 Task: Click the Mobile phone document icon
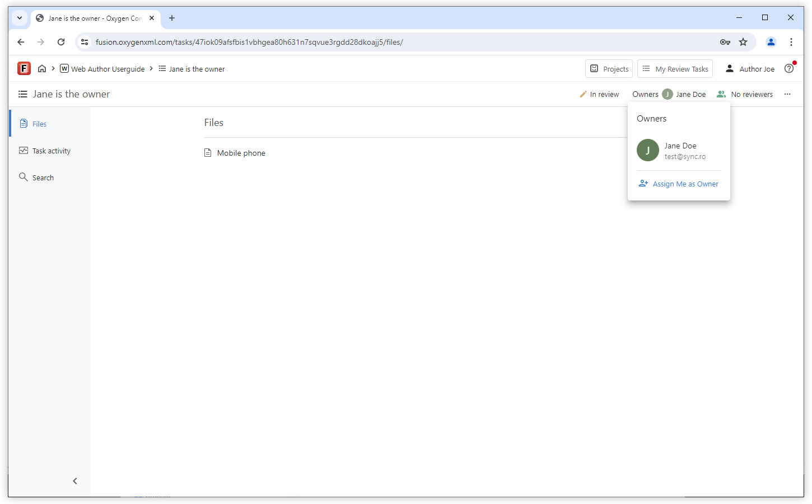pyautogui.click(x=208, y=153)
